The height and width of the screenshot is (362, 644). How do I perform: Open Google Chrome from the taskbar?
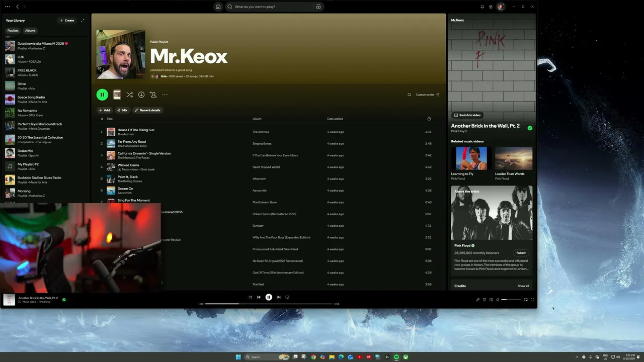[313, 357]
